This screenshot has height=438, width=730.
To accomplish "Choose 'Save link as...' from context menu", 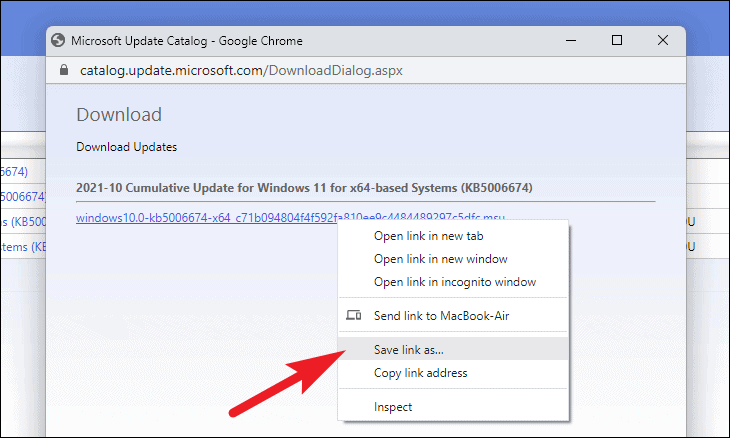I will click(x=453, y=349).
